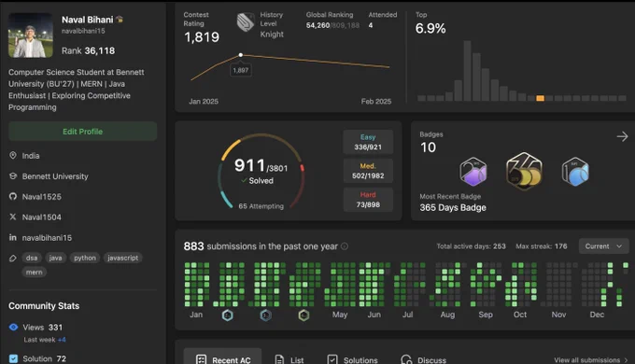Click the tag icon beside skill tags
Viewport: 635px width, 364px height.
(x=13, y=258)
